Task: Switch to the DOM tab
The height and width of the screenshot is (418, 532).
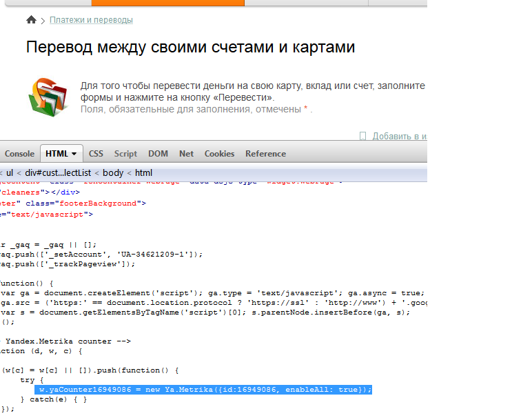Action: pos(158,154)
